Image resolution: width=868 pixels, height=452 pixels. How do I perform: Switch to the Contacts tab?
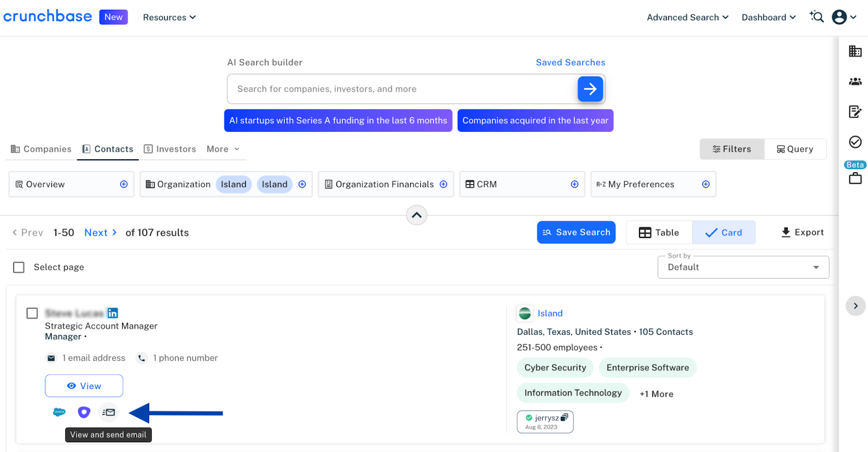pos(108,149)
